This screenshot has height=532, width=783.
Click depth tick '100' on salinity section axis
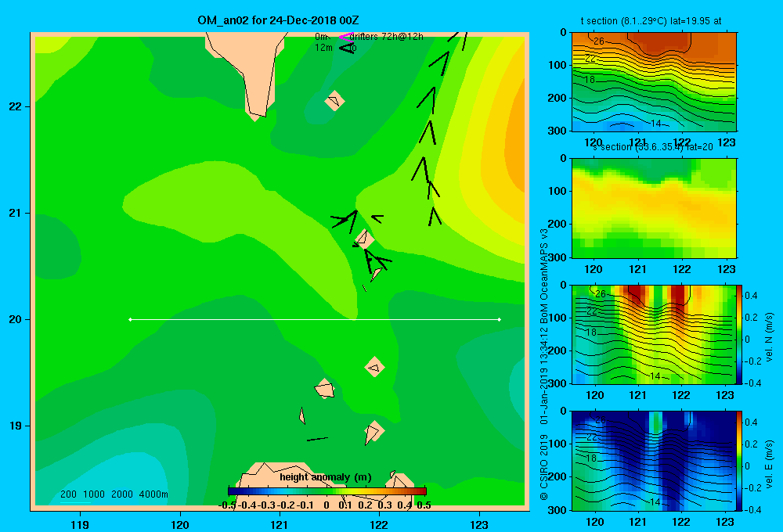[557, 191]
